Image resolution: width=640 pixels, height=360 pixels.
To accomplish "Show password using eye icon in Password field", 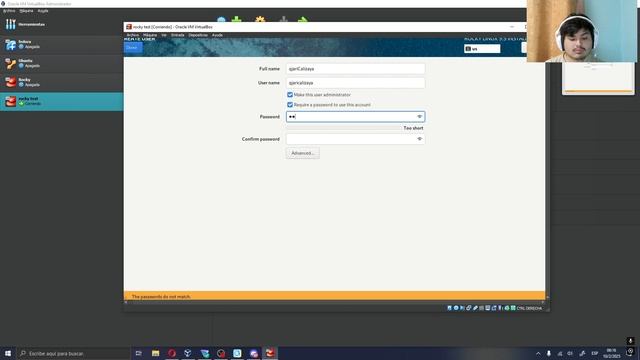I will (x=419, y=117).
